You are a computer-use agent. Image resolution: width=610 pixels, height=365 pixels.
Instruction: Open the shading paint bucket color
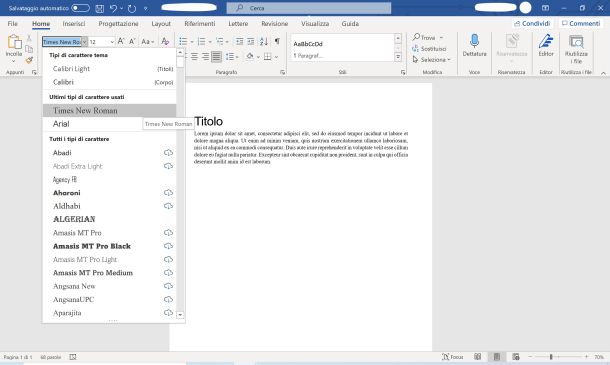[250, 57]
